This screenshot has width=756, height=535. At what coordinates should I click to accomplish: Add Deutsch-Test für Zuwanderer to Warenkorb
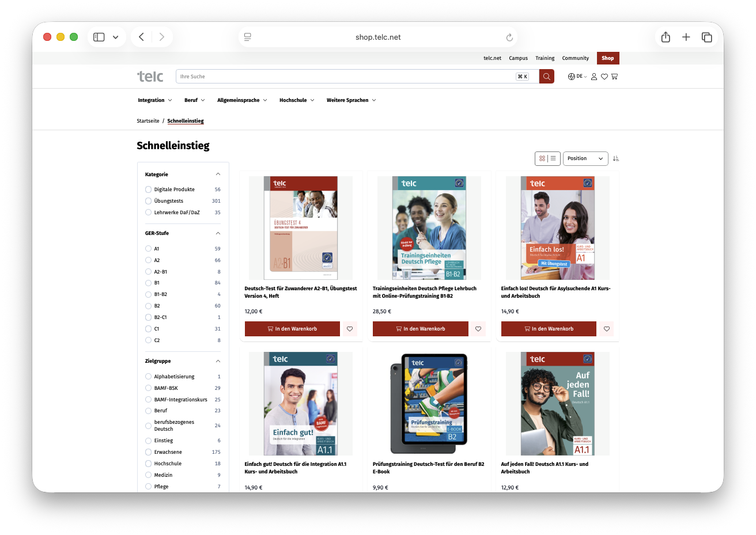point(292,329)
